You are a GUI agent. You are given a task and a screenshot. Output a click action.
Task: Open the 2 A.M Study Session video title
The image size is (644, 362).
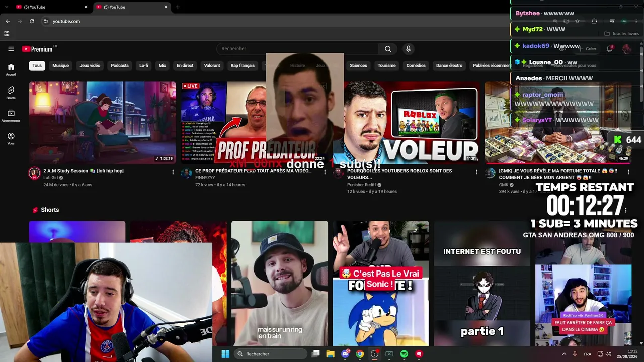point(84,171)
